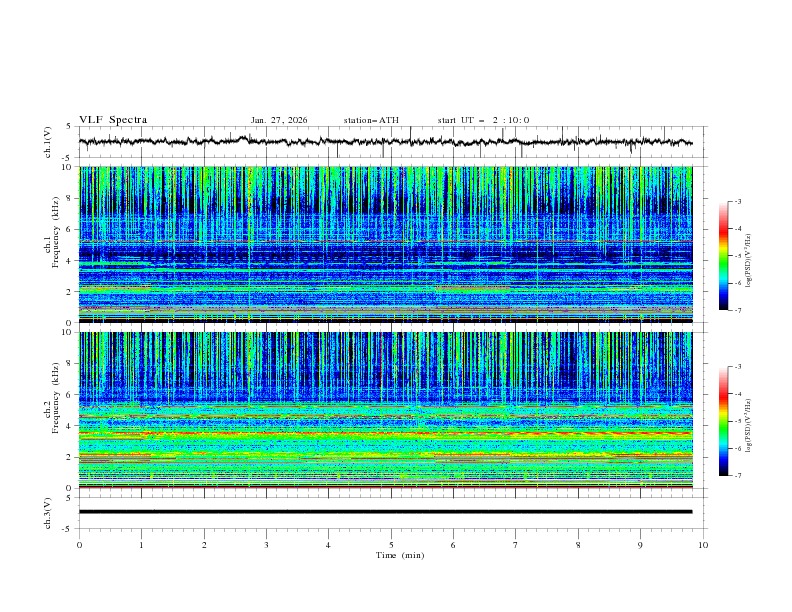Click the log(PSD) label beside ch.1 colorbar

(749, 261)
